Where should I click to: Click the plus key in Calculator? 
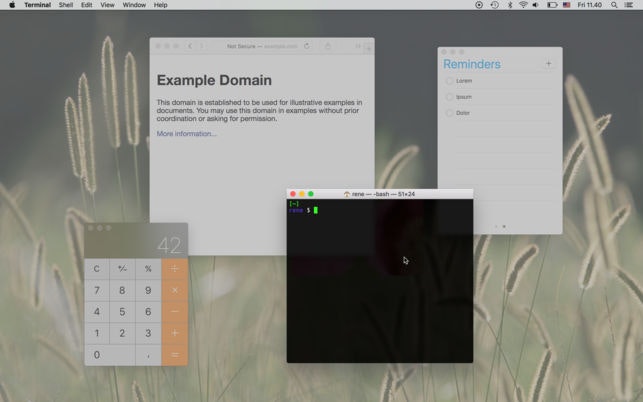[x=175, y=333]
